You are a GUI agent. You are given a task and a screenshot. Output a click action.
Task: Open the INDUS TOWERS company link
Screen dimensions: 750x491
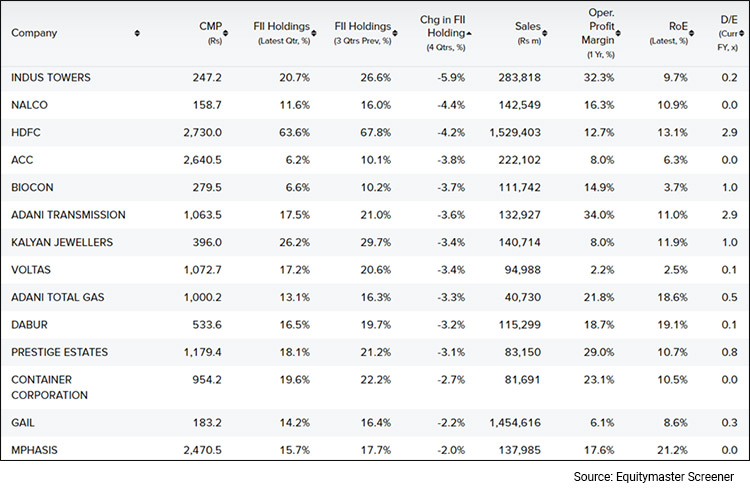[x=49, y=76]
